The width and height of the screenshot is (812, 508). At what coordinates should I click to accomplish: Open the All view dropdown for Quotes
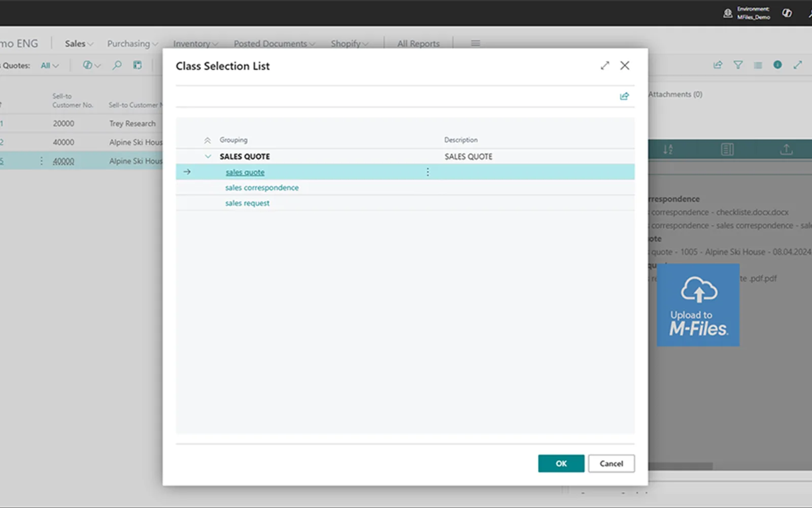(x=50, y=66)
